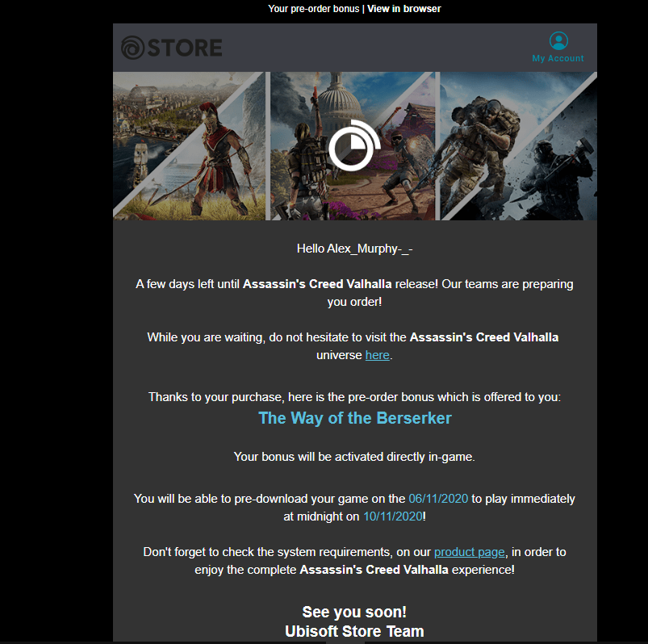648x644 pixels.
Task: Click the 'Hello Alex_Murphy-_-' greeting
Action: 354,249
